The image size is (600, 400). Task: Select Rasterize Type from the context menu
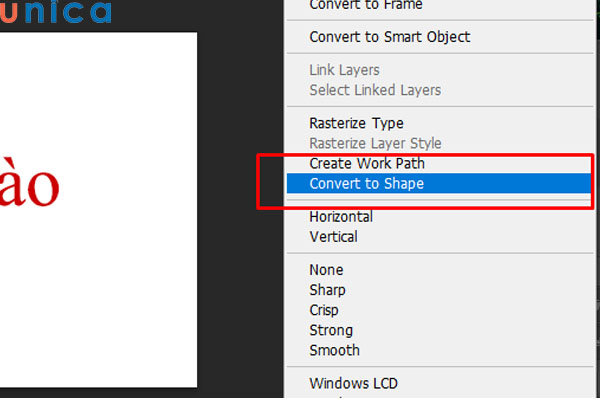tap(356, 123)
